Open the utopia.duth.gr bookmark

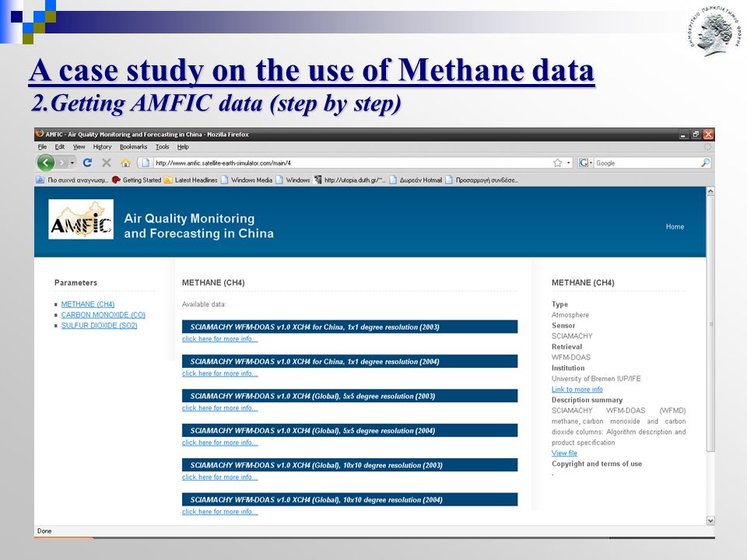349,180
